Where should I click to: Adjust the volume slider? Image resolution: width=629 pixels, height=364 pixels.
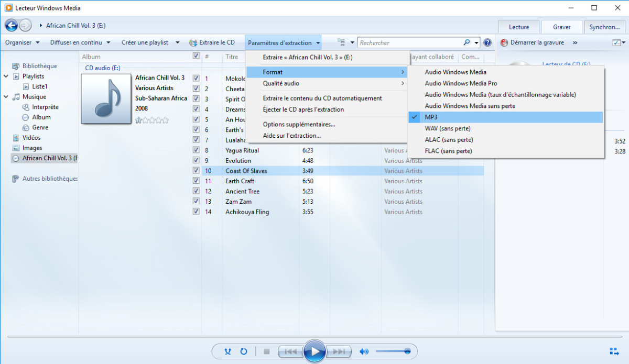point(393,351)
